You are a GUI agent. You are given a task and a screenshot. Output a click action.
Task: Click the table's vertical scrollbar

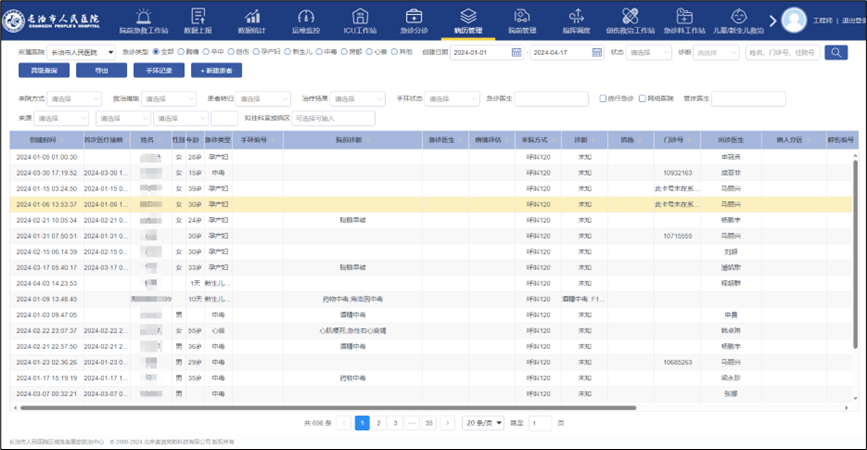[856, 254]
